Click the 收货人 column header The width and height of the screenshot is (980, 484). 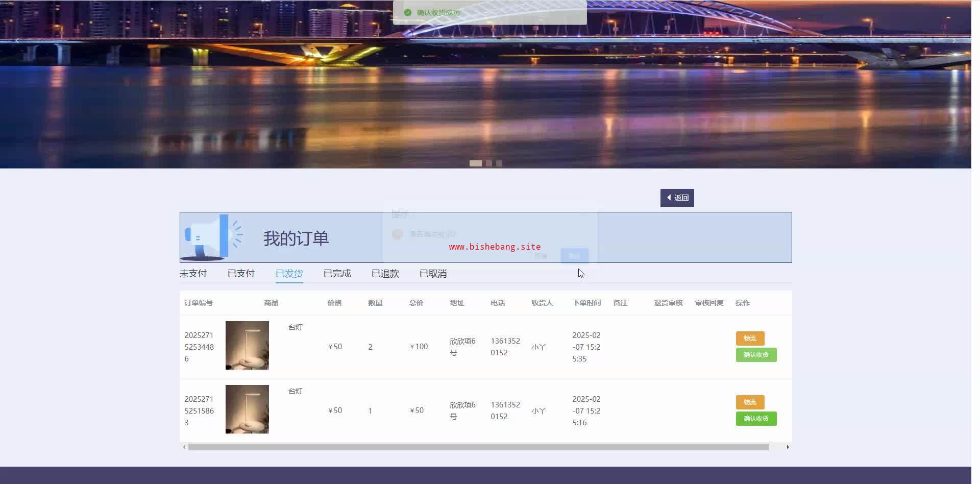(x=542, y=303)
